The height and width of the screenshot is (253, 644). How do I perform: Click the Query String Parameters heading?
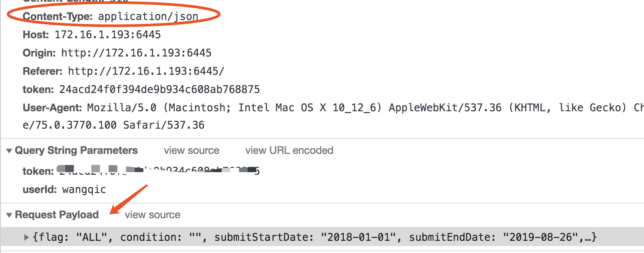(76, 150)
